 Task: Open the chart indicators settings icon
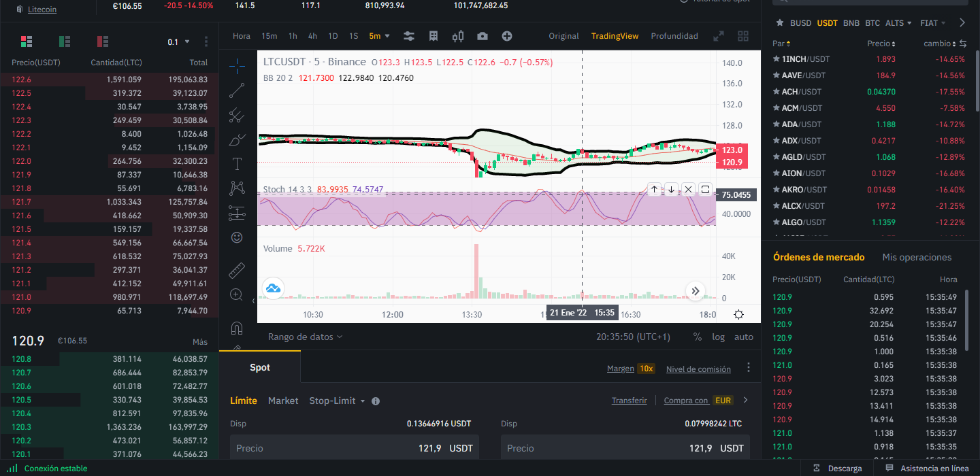[x=409, y=36]
